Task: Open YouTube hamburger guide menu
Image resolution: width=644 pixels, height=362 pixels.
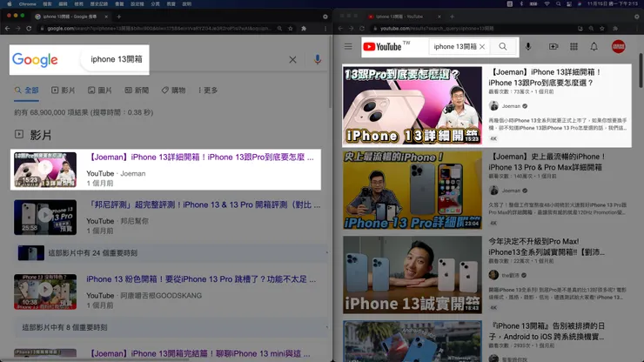Action: tap(348, 46)
